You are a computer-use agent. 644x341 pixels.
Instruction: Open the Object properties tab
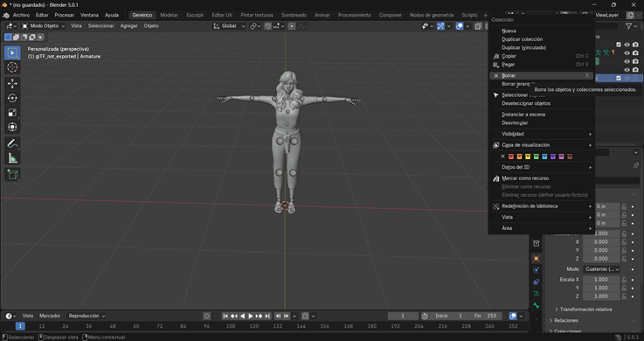536,259
